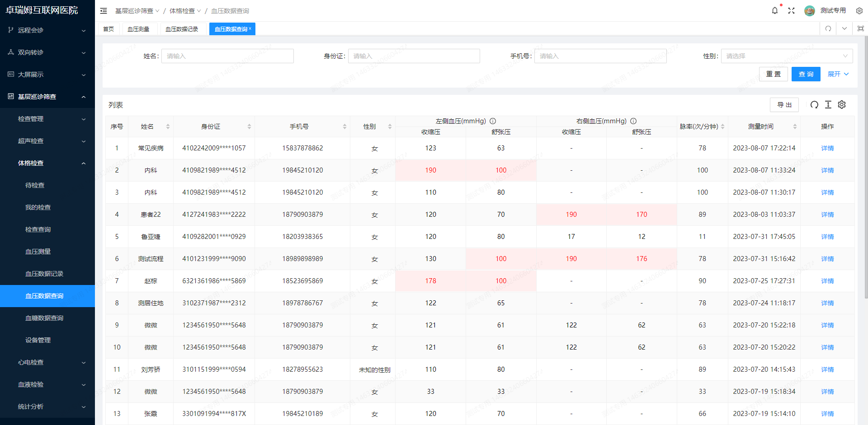This screenshot has width=868, height=425.
Task: Expand 双向转诊 sidebar menu
Action: (47, 52)
